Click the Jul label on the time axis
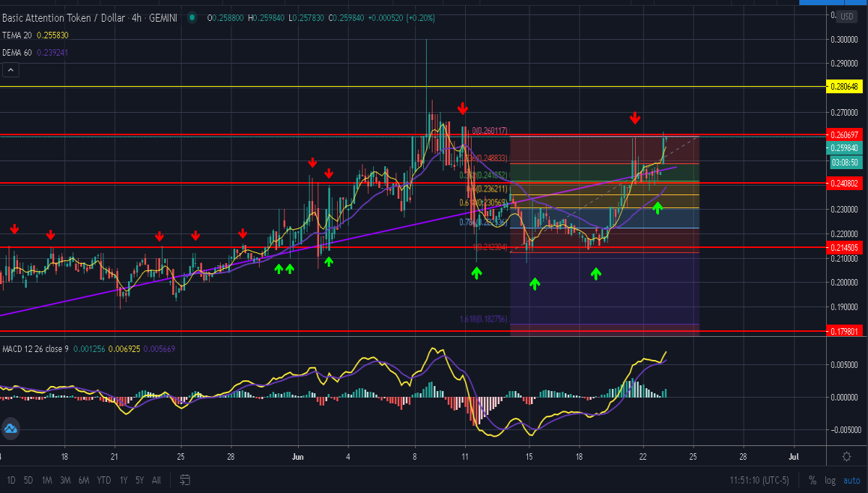Screen dimensions: 868x493 click(793, 457)
